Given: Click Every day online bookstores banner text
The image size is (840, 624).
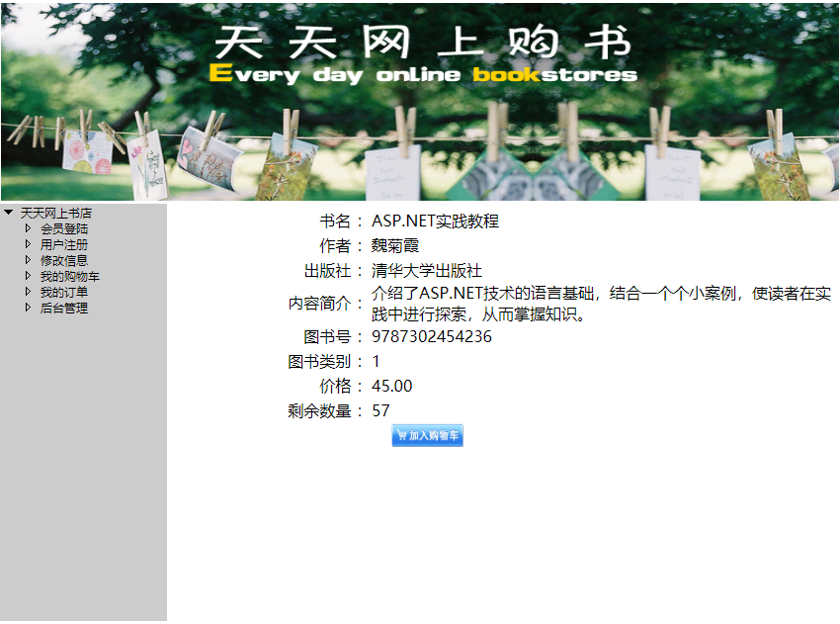Looking at the screenshot, I should pyautogui.click(x=423, y=74).
